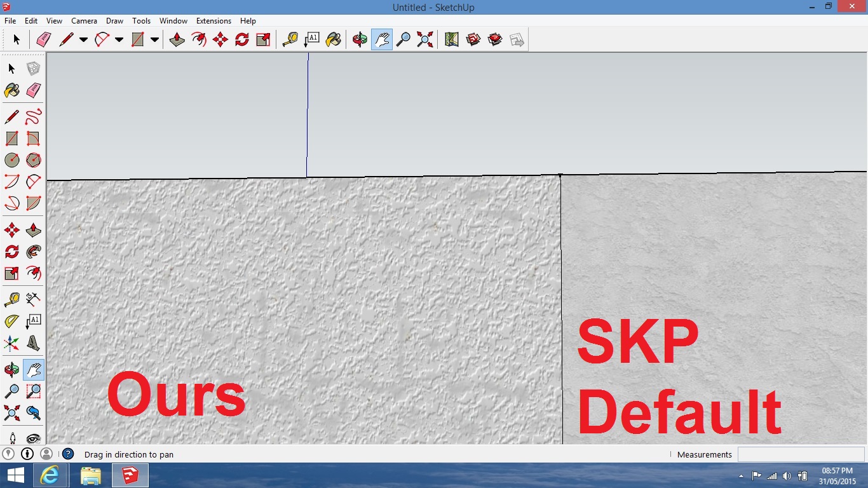Select the 3D Text tool
The height and width of the screenshot is (488, 868).
point(34,344)
